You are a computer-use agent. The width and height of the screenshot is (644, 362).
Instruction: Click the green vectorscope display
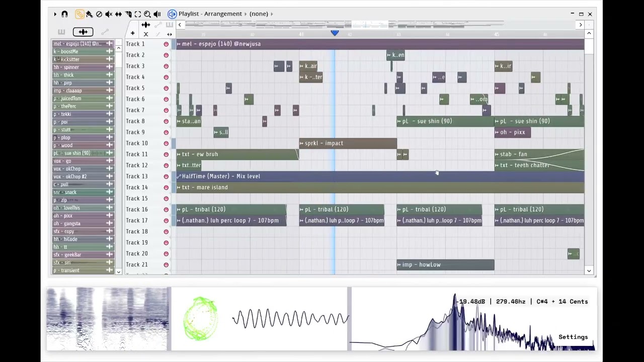[200, 319]
